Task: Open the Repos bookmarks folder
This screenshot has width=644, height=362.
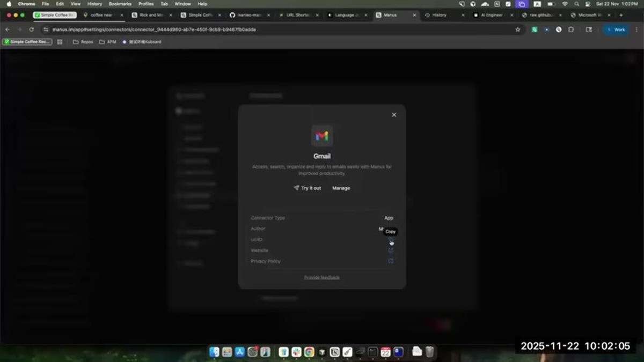Action: click(x=83, y=41)
